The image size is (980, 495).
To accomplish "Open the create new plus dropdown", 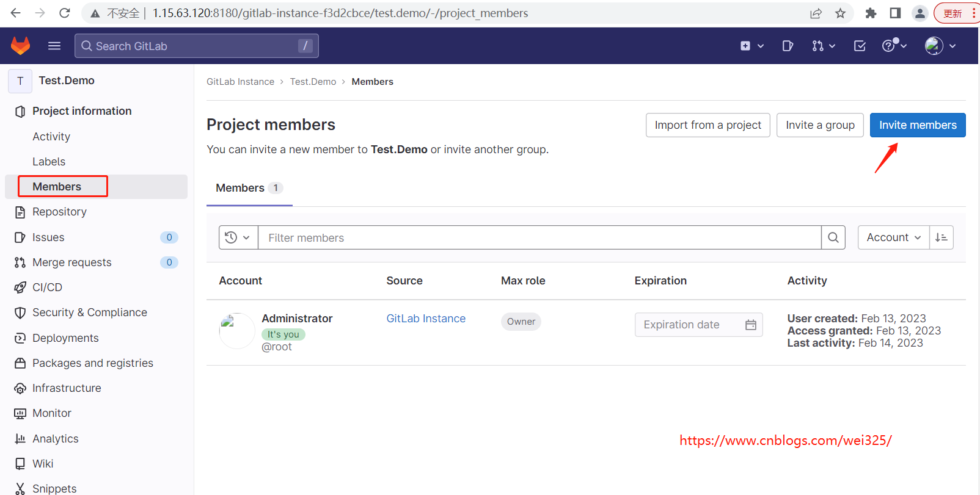I will [x=752, y=46].
